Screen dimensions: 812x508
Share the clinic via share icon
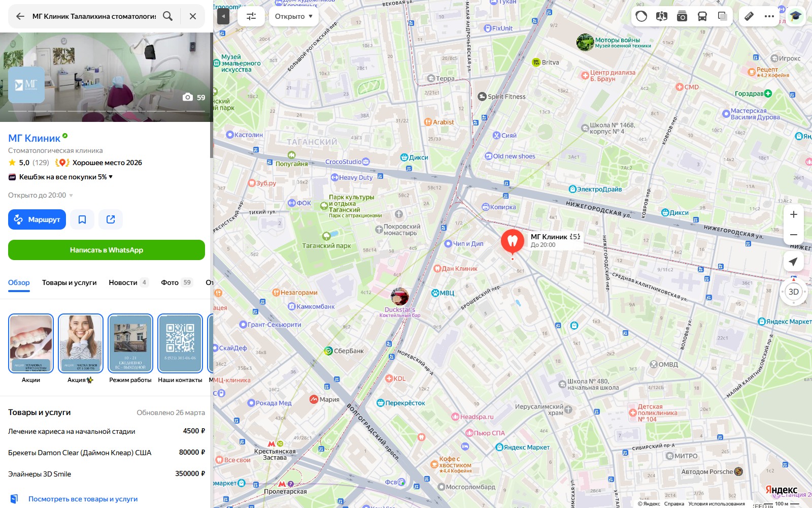click(x=111, y=219)
